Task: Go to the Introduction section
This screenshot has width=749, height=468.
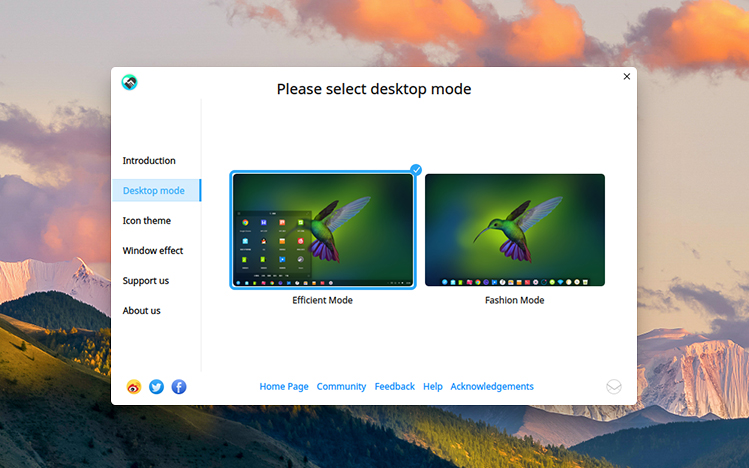Action: coord(149,160)
